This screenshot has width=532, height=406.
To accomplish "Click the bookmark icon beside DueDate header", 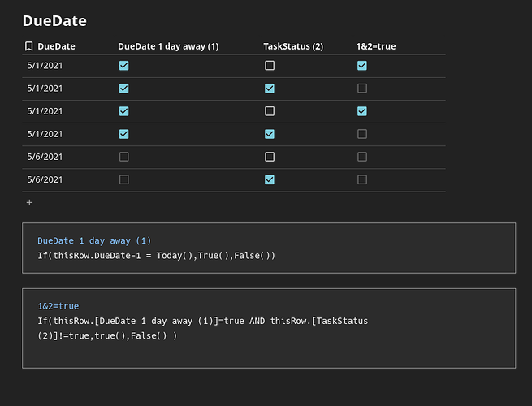I will (x=28, y=46).
